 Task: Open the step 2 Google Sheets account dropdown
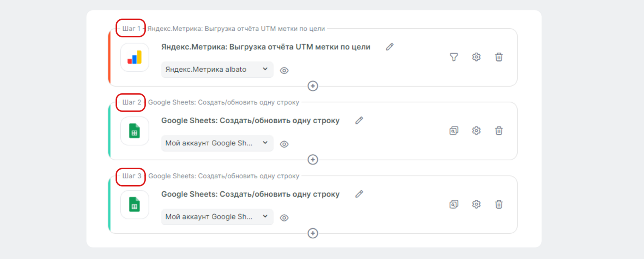(217, 143)
